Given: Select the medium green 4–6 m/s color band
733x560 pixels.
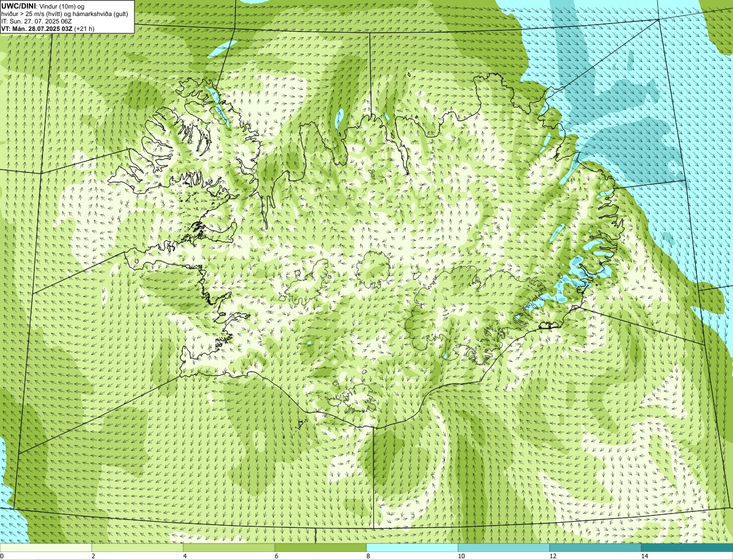Looking at the screenshot, I should pyautogui.click(x=229, y=548).
